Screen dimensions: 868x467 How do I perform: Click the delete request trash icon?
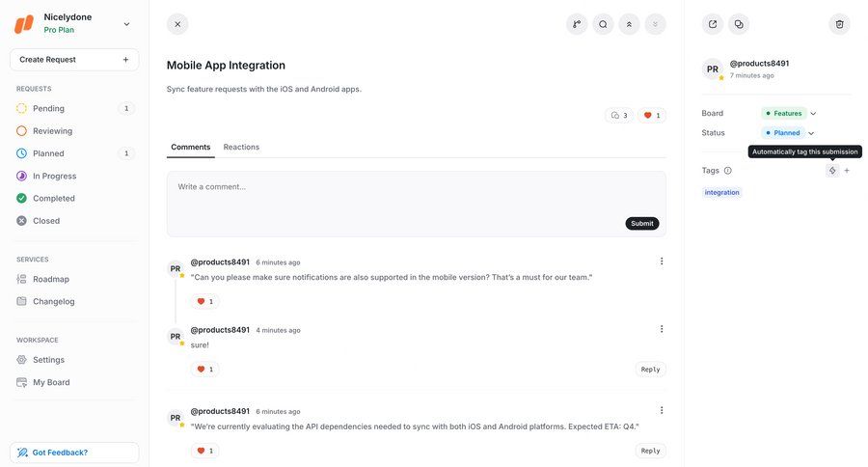pyautogui.click(x=839, y=24)
